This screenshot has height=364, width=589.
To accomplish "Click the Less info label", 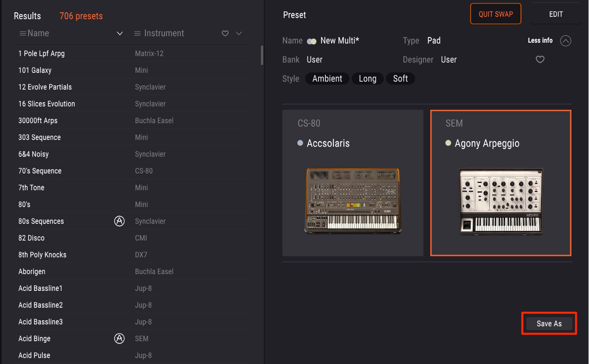I will point(540,40).
